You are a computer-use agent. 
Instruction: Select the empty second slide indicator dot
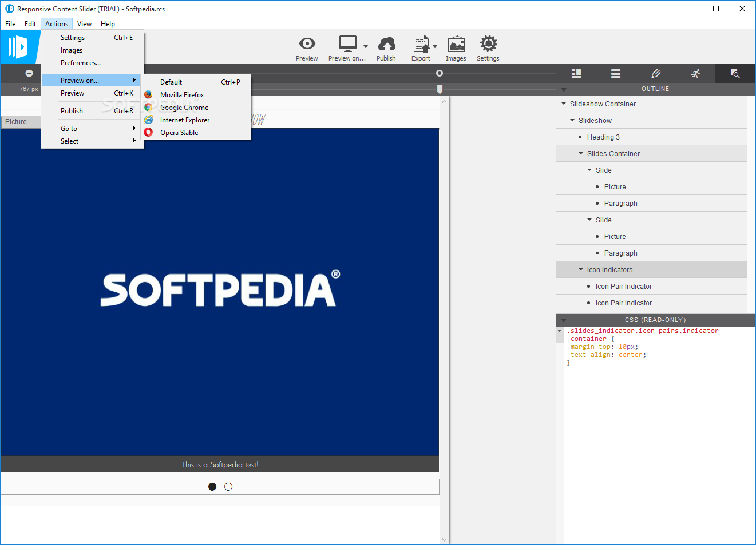point(228,487)
